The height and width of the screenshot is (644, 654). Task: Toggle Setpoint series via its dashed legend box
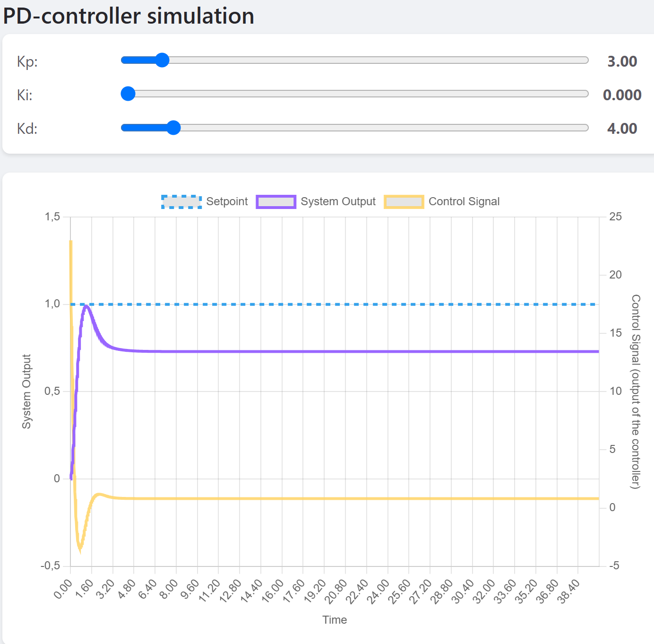click(x=181, y=202)
